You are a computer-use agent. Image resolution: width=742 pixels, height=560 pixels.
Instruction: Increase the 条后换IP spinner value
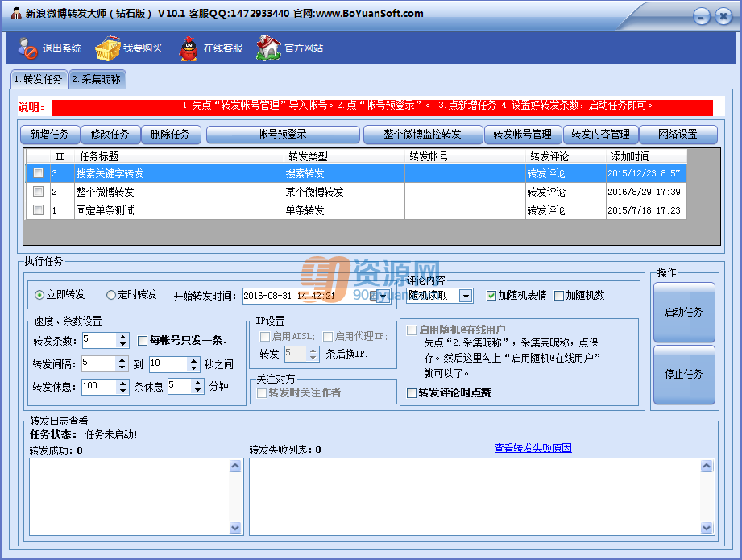pyautogui.click(x=313, y=351)
